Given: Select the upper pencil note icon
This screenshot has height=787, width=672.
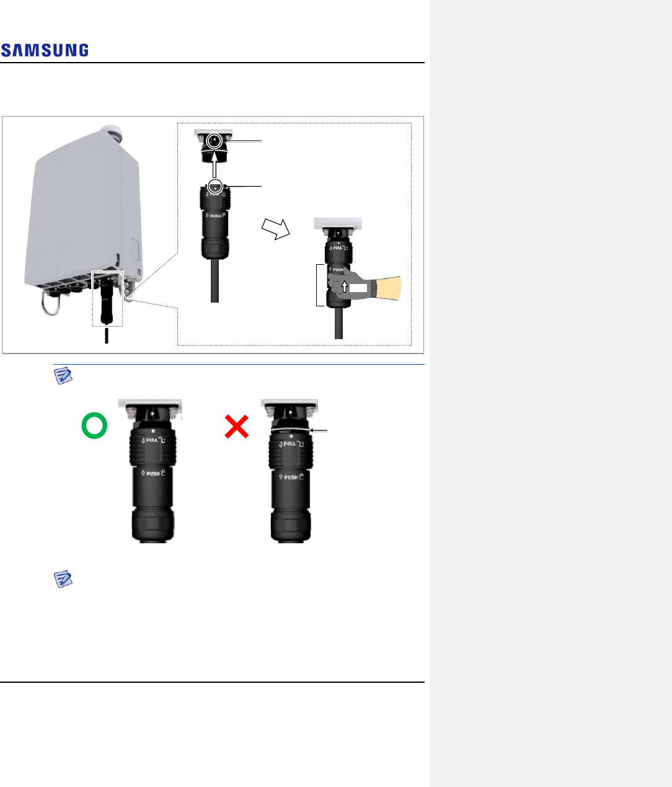Looking at the screenshot, I should click(x=63, y=375).
